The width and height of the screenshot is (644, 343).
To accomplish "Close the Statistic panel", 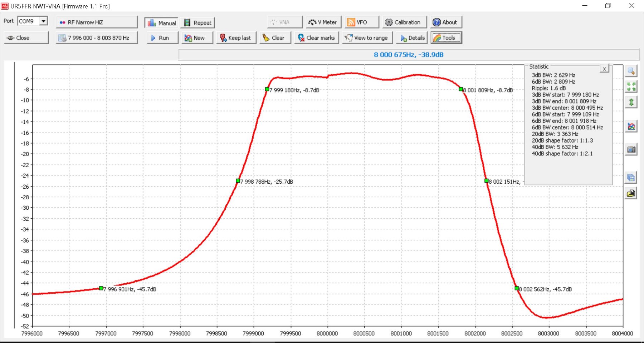I will point(604,69).
